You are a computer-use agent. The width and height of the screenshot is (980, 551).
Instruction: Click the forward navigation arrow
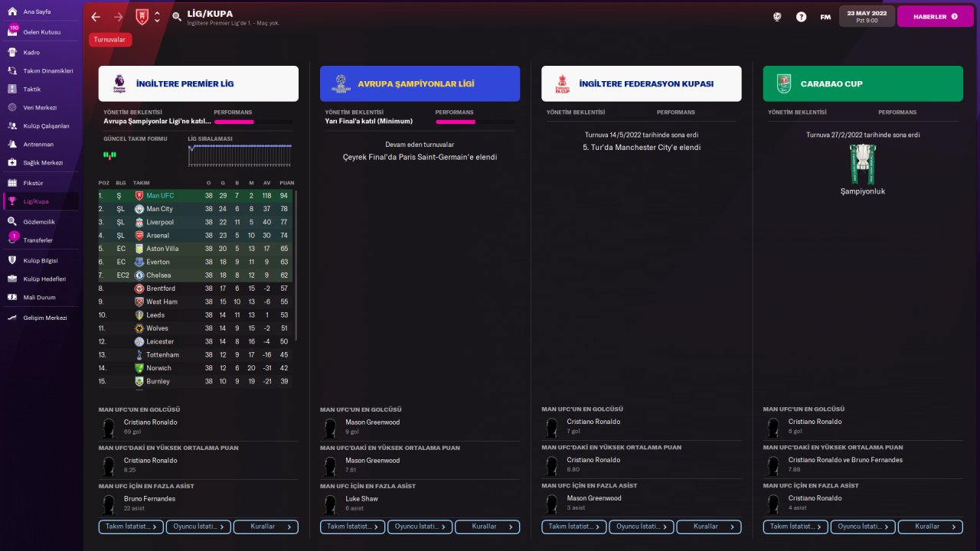[118, 17]
